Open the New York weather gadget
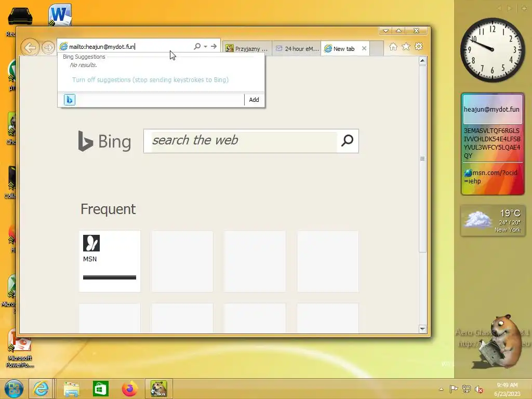 coord(493,220)
